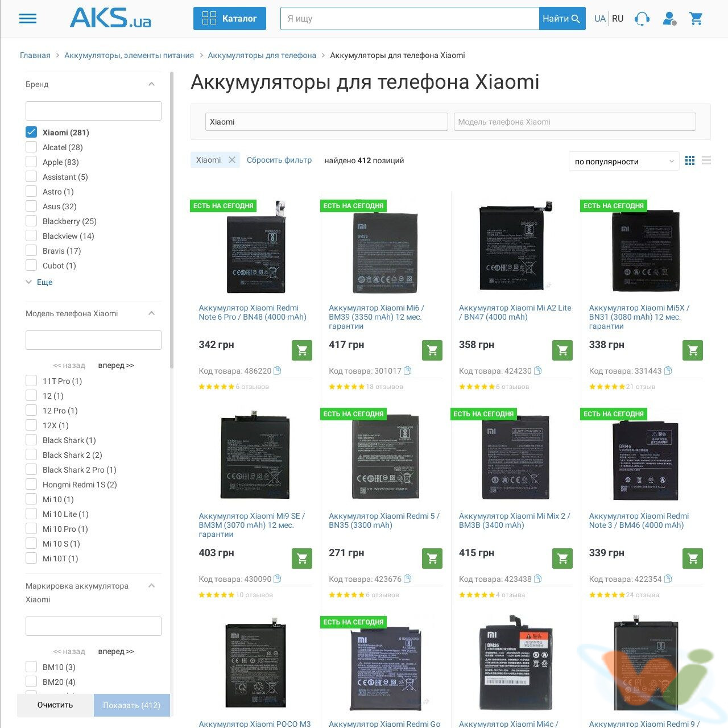Screen dimensions: 728x728
Task: Add Redmi Note 6 Po BN48 to cart
Action: pyautogui.click(x=302, y=350)
